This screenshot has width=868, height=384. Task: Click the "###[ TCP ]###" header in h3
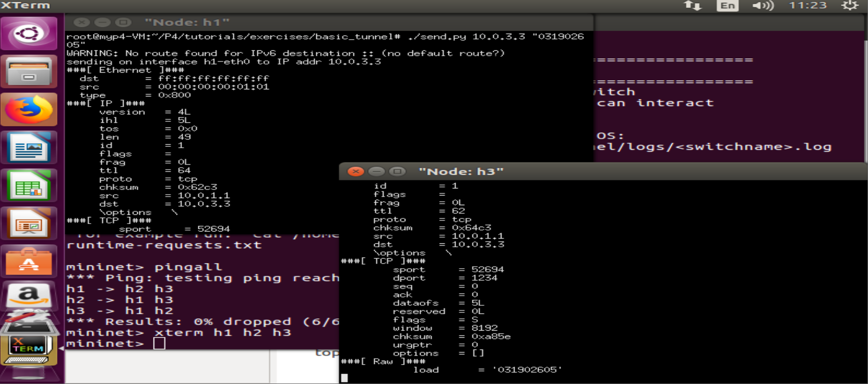383,261
